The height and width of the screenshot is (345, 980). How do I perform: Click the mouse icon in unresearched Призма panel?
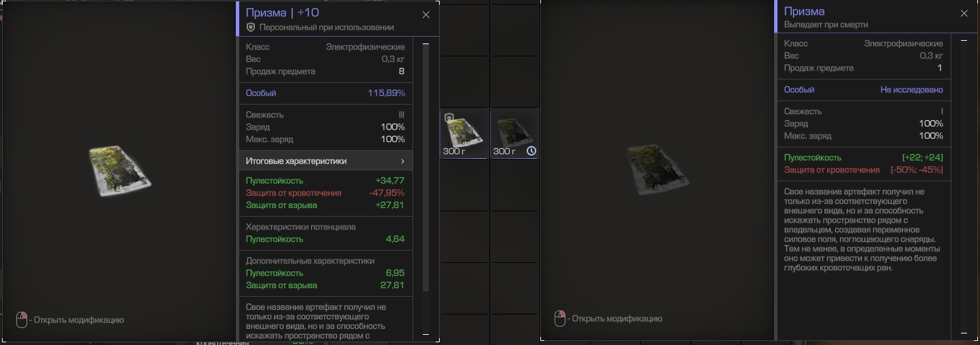click(560, 319)
